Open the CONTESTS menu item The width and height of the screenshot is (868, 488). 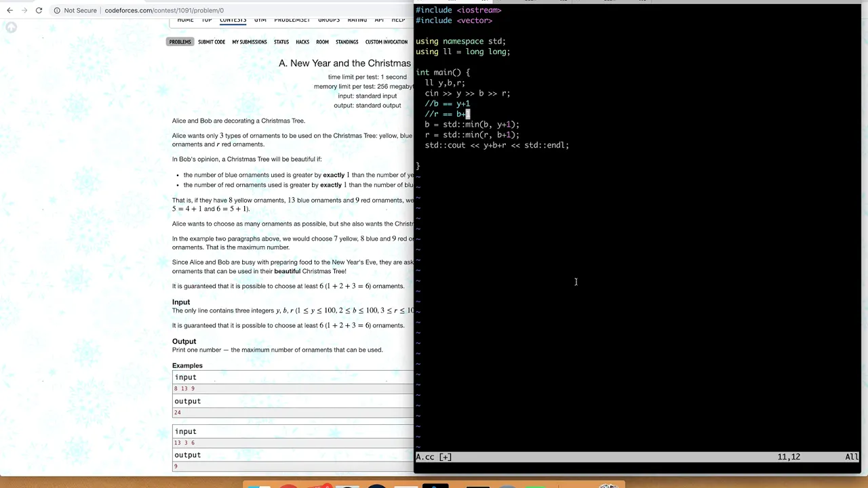point(233,20)
